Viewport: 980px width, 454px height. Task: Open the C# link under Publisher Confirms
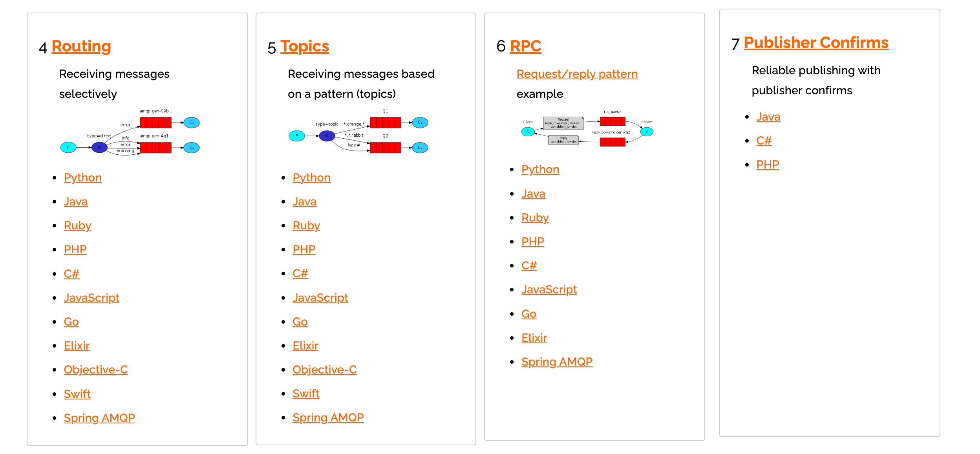pyautogui.click(x=764, y=141)
